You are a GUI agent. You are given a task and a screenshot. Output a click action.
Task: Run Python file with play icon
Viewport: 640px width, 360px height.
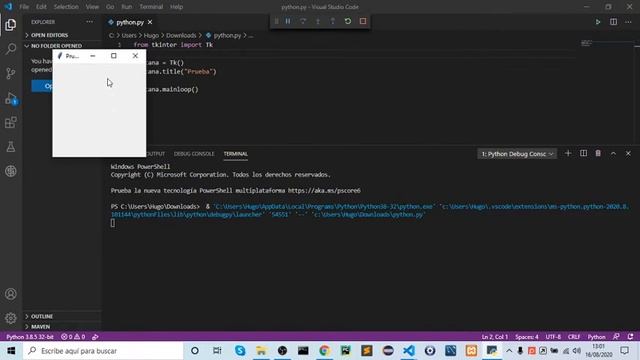point(598,22)
